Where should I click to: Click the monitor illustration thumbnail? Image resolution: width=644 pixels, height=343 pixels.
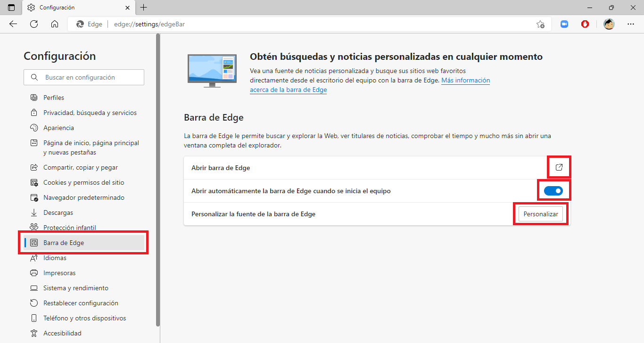pos(212,71)
